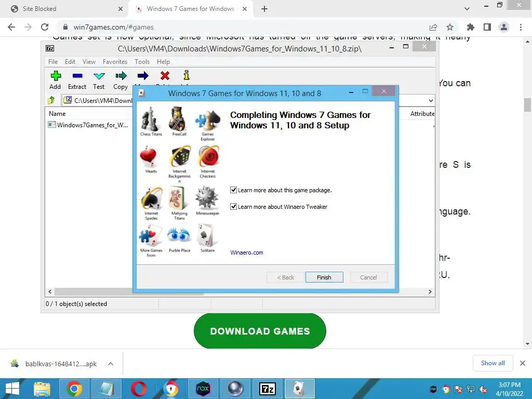Click the Chrome address bar URL
Viewport: 532px width, 399px height.
point(113,27)
